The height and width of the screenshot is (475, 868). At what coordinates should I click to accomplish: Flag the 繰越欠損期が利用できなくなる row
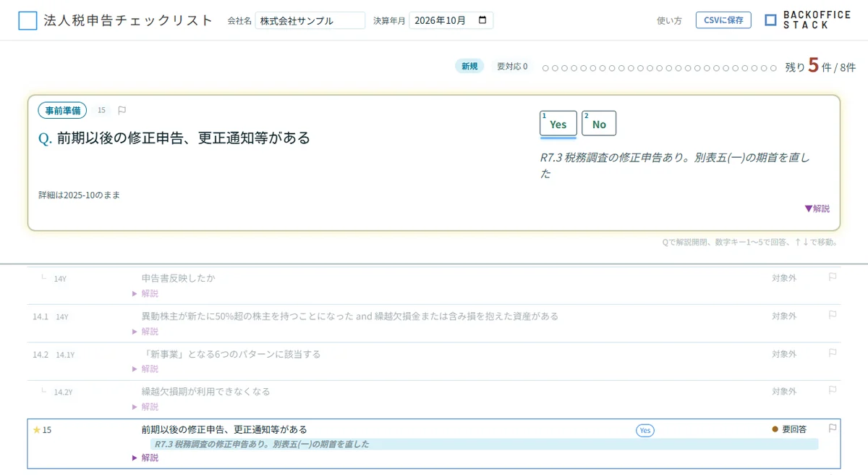(833, 390)
